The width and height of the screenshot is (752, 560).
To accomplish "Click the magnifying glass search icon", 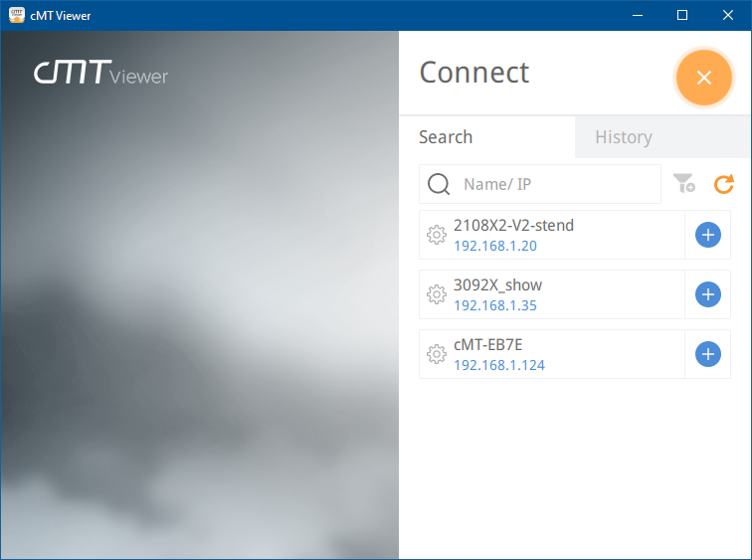I will pos(439,184).
